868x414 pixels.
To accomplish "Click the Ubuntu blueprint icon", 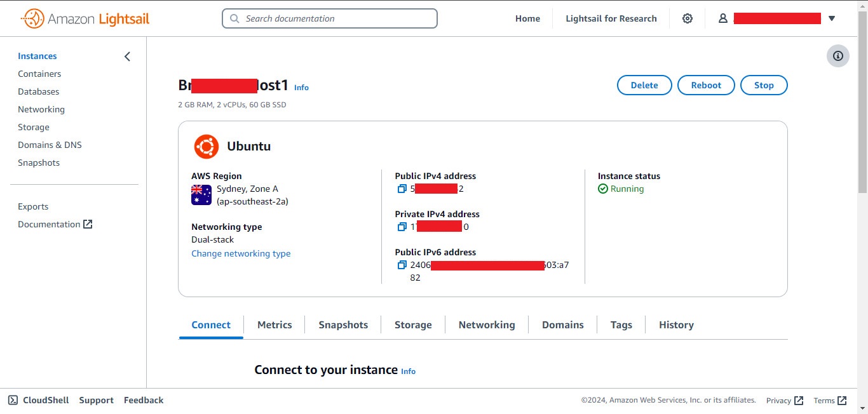I will point(206,145).
